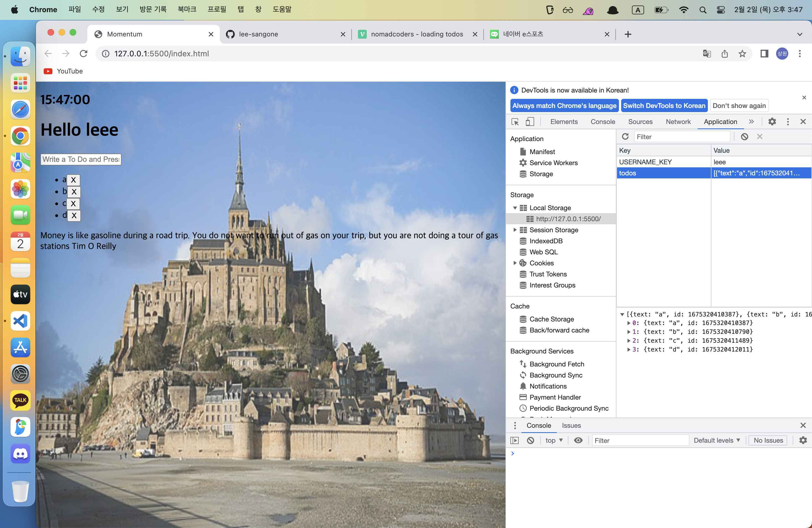Open the Issues drawer tab
812x528 pixels.
(571, 425)
